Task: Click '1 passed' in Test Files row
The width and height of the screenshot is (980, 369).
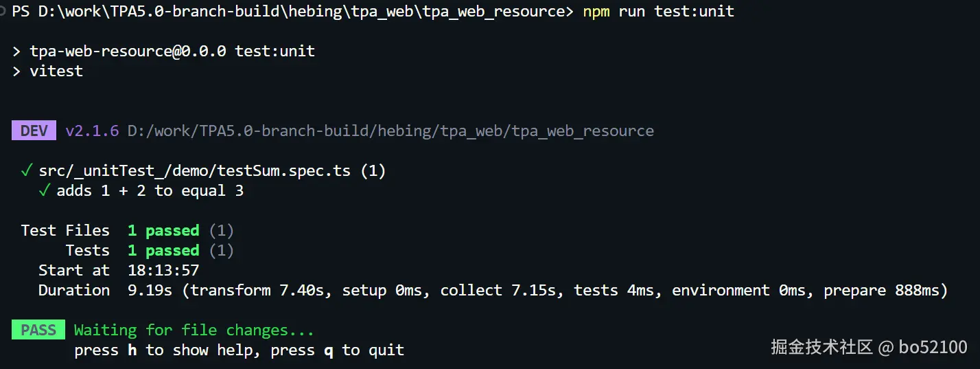Action: pos(163,230)
